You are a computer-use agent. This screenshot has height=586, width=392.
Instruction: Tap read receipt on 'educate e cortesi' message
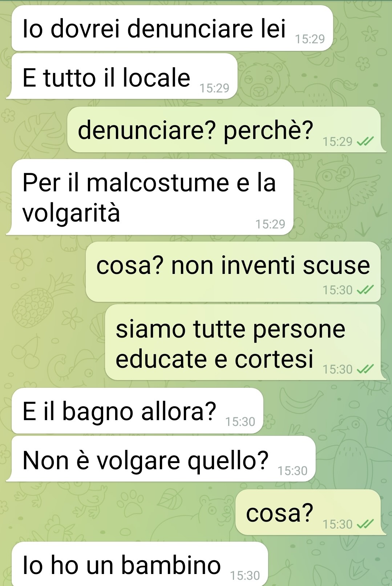365,369
